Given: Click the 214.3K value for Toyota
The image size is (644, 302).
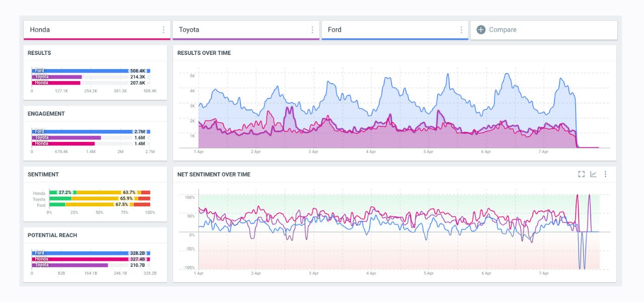Looking at the screenshot, I should [137, 77].
